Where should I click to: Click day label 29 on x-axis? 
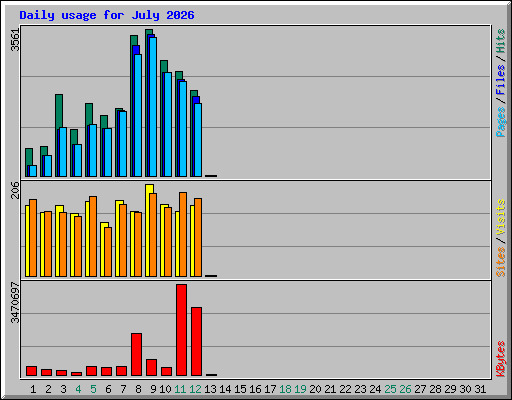(450, 389)
